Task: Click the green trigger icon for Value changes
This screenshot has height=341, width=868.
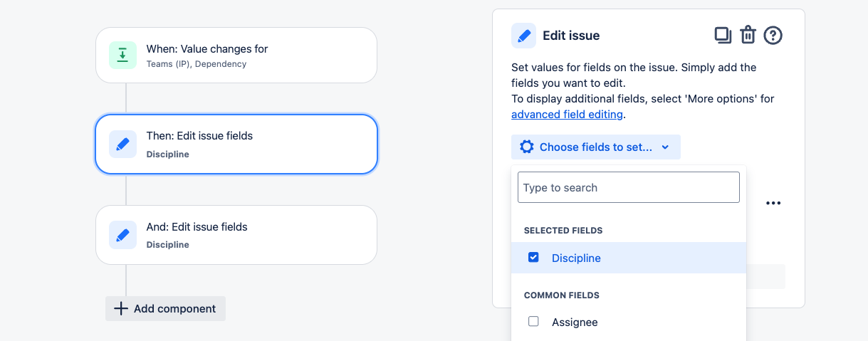Action: pyautogui.click(x=122, y=55)
